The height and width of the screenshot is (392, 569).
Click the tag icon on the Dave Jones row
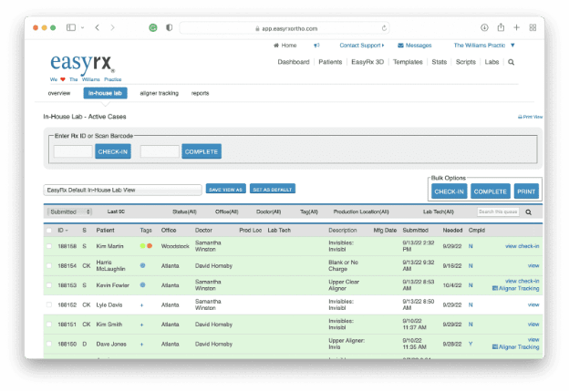(x=142, y=344)
